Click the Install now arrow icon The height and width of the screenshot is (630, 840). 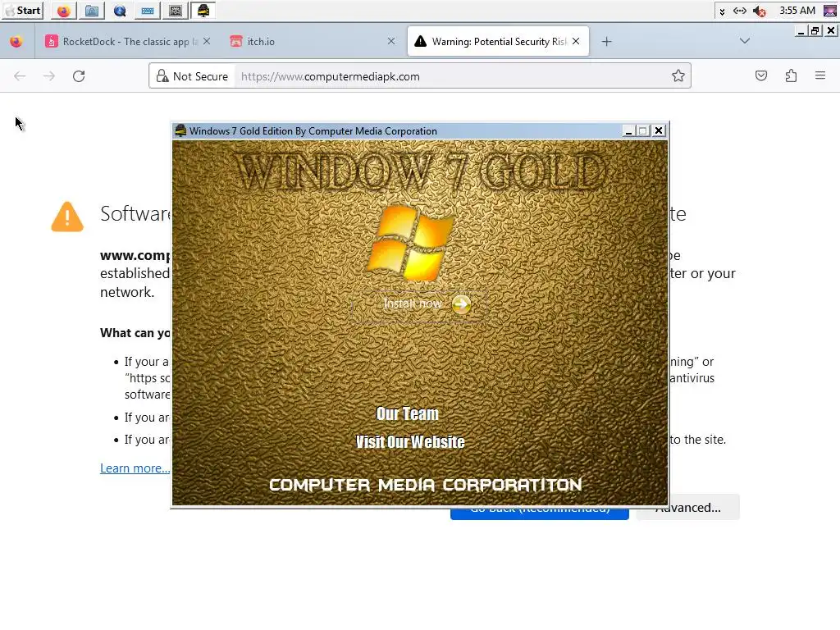click(x=461, y=304)
